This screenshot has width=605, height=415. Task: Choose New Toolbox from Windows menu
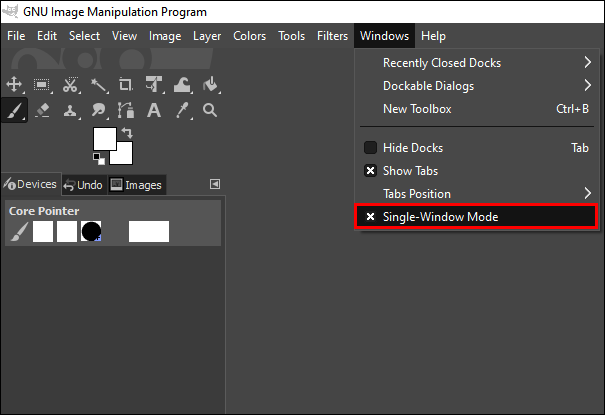click(476, 109)
